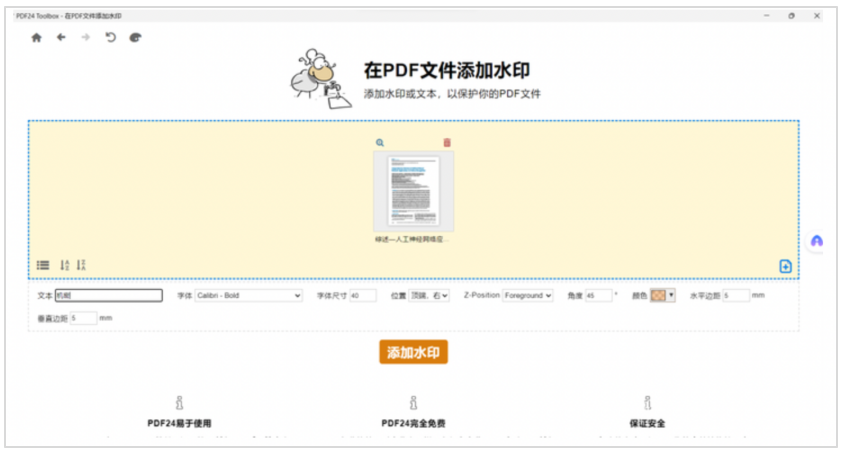Switch to list view icon
Screen dimensions: 842x454
[x=43, y=265]
